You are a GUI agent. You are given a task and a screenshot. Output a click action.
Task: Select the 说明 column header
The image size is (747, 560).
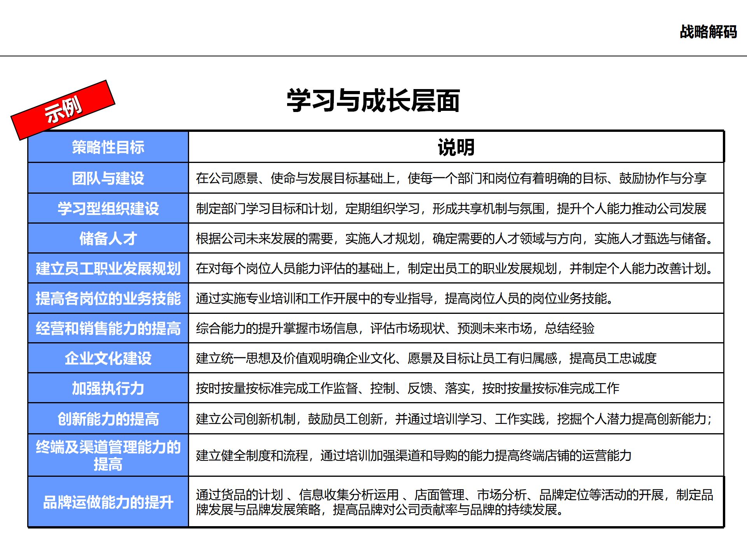click(x=456, y=147)
